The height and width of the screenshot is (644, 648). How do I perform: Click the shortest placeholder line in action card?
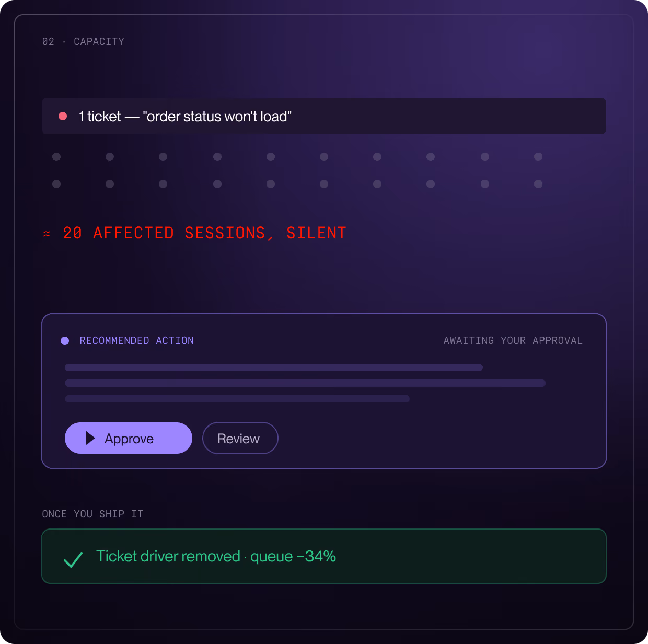point(237,399)
